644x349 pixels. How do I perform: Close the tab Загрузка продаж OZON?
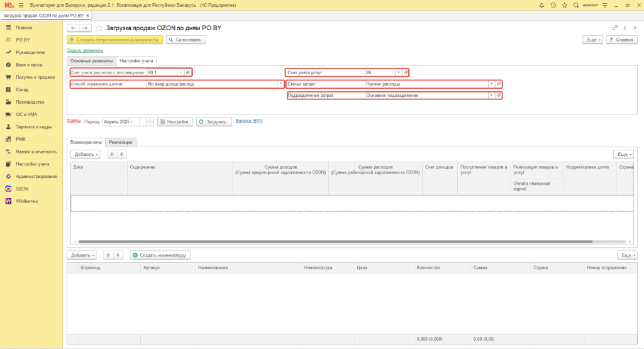(87, 16)
